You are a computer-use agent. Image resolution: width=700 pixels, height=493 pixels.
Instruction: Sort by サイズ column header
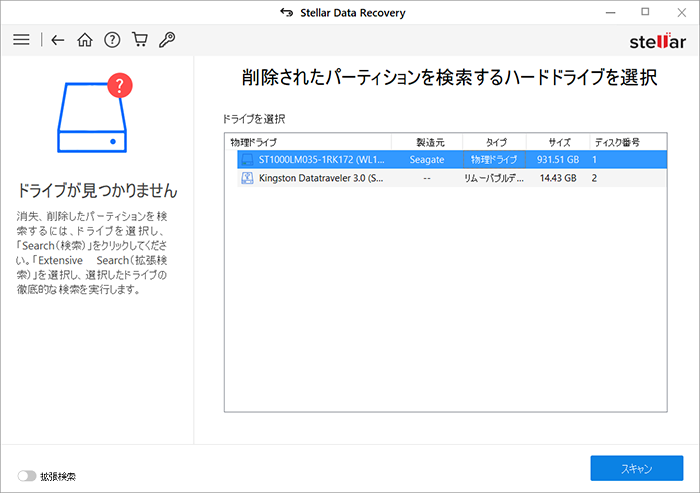click(x=558, y=142)
